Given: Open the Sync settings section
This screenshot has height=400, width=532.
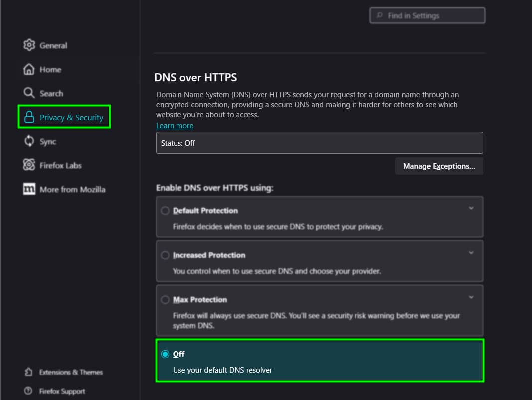Looking at the screenshot, I should pyautogui.click(x=48, y=142).
